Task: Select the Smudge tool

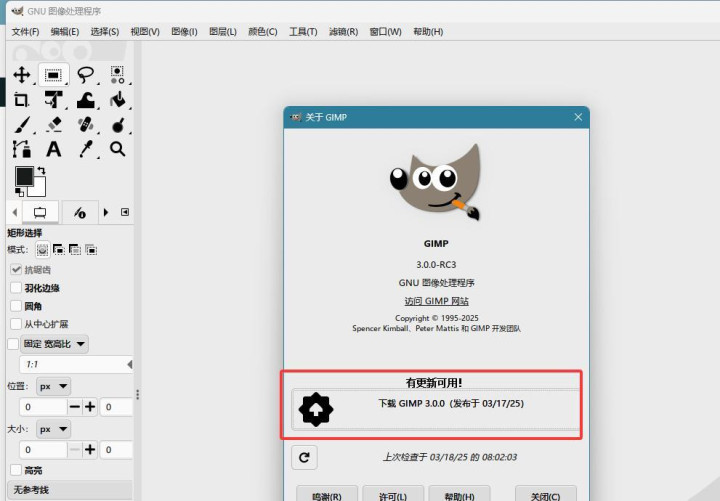Action: click(x=118, y=124)
